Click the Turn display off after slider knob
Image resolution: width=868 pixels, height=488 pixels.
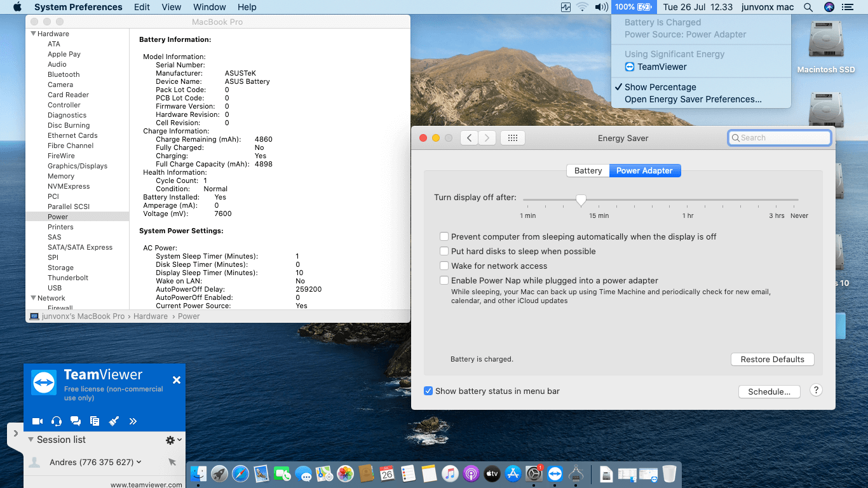coord(581,200)
